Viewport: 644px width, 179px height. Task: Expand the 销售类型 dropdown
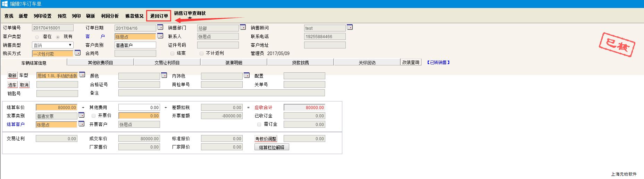70,45
